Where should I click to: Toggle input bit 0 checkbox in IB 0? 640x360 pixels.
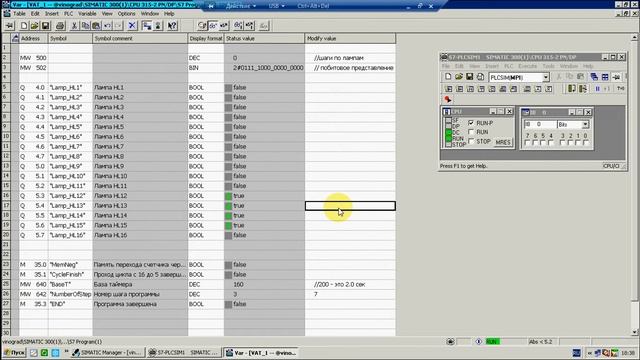coord(586,143)
